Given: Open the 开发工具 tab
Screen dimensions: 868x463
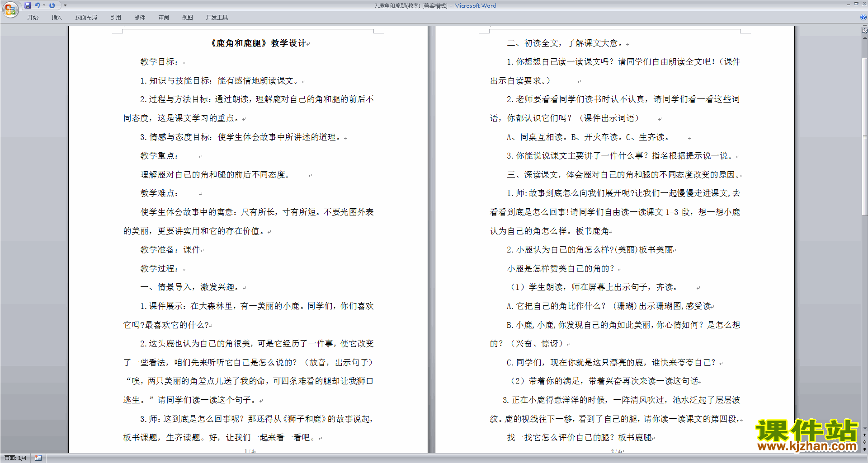Looking at the screenshot, I should click(x=217, y=18).
